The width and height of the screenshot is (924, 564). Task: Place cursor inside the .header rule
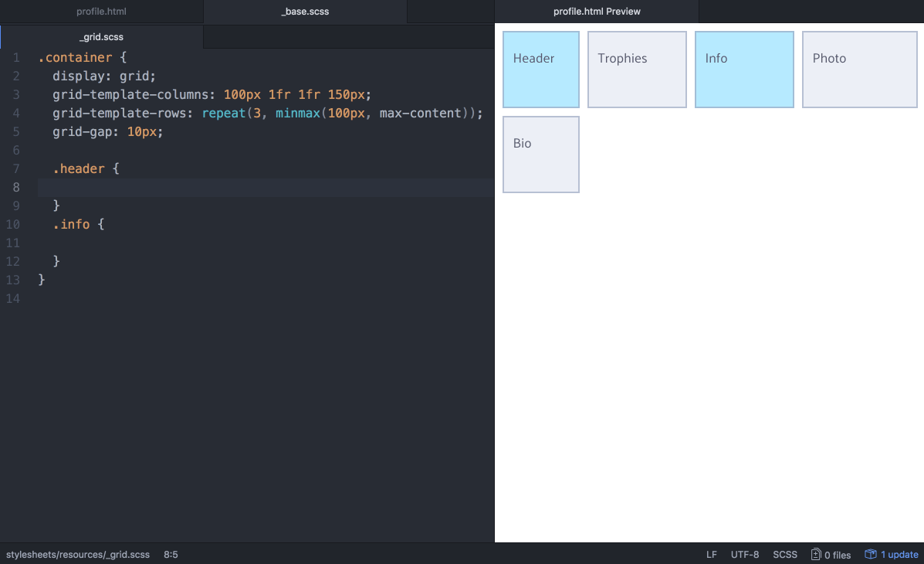coord(77,187)
